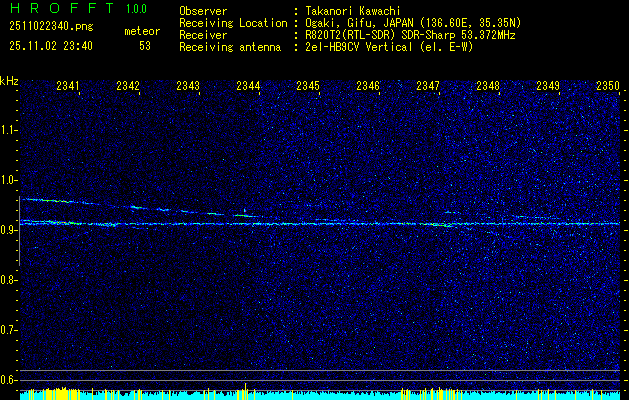Click the Receiver field label
The image size is (629, 400).
203,35
